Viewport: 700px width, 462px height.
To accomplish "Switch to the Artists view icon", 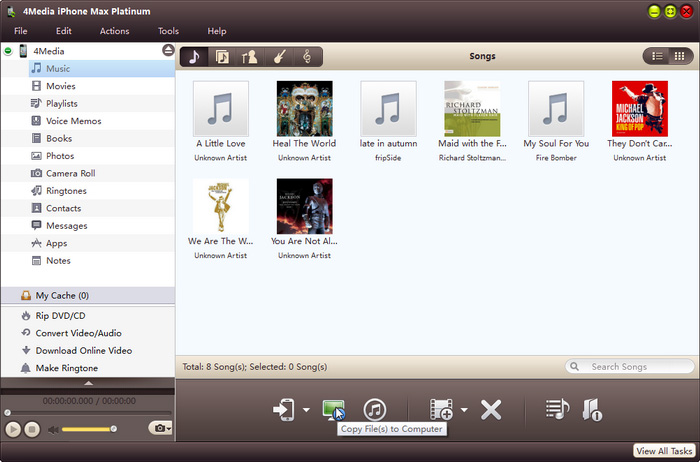I will tap(250, 57).
